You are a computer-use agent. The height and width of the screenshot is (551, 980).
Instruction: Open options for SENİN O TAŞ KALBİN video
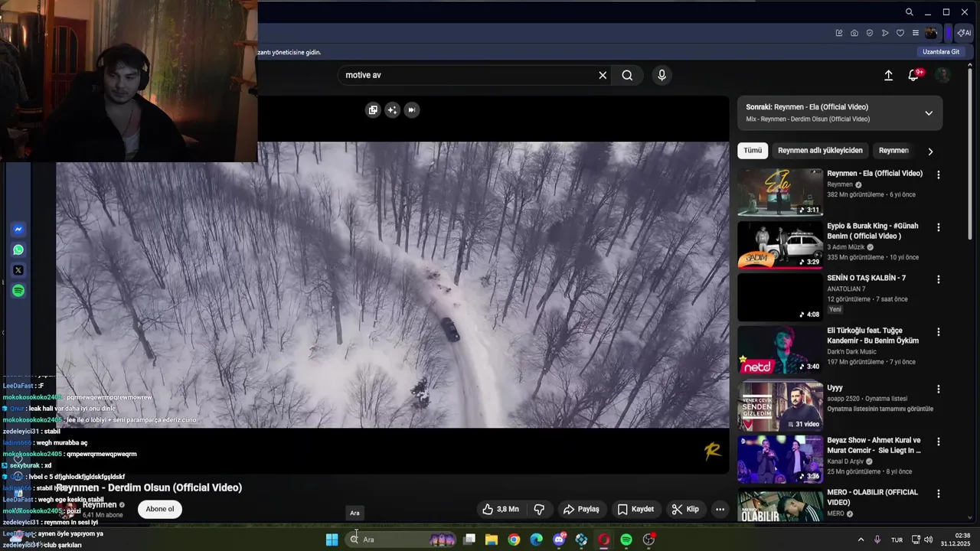click(x=938, y=279)
